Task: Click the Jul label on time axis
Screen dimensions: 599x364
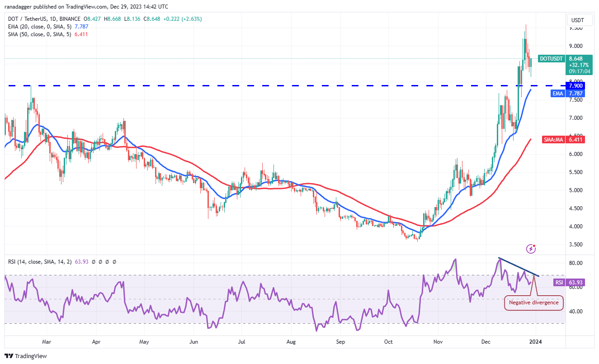Action: tap(241, 342)
